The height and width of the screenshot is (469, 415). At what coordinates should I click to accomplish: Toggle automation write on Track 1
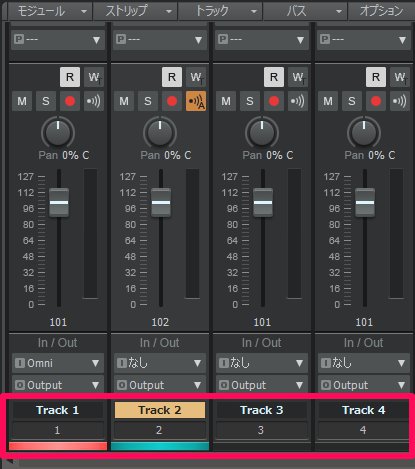94,77
